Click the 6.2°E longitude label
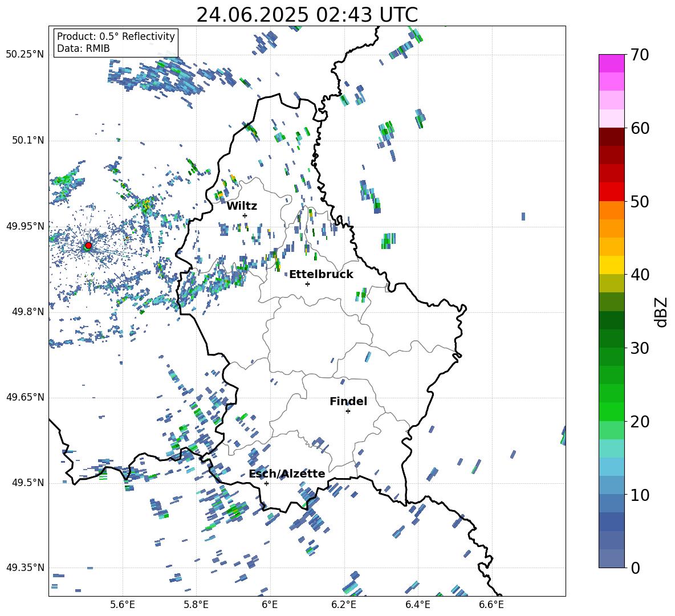Viewport: 675px width, 616px height. (344, 605)
